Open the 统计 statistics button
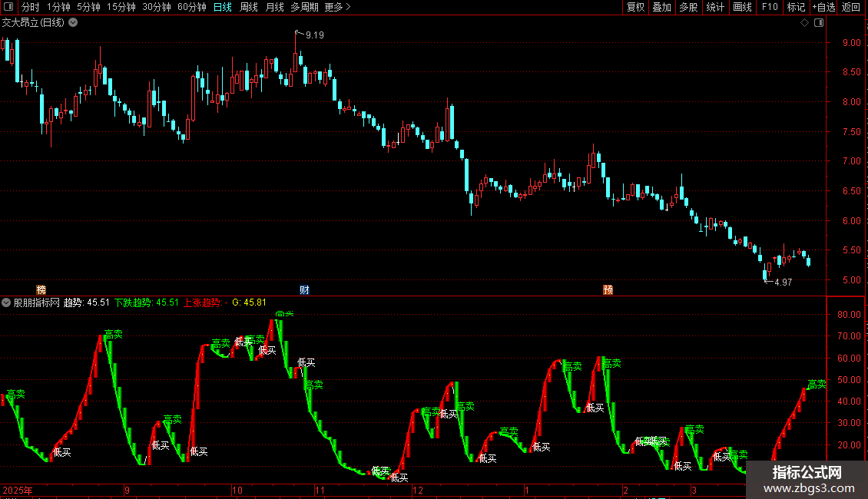Screen dimensions: 868x499 point(715,7)
